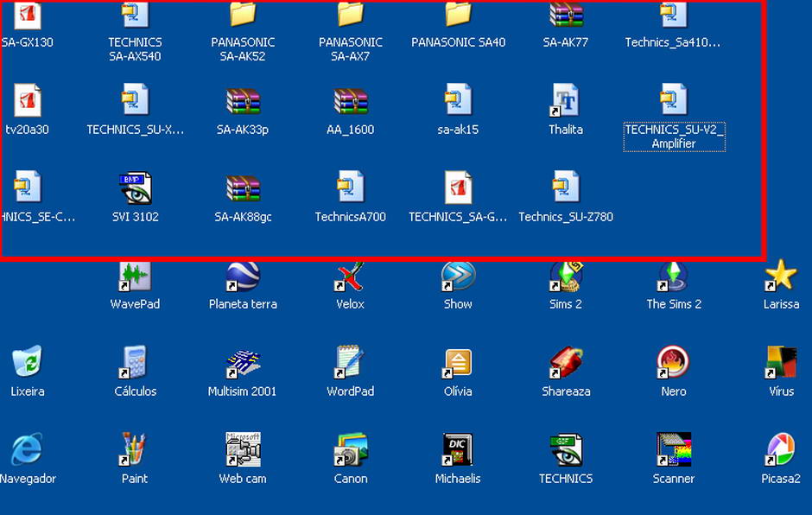Viewport: 812px width, 515px height.
Task: Open the Larissa star shortcut
Action: tap(780, 275)
